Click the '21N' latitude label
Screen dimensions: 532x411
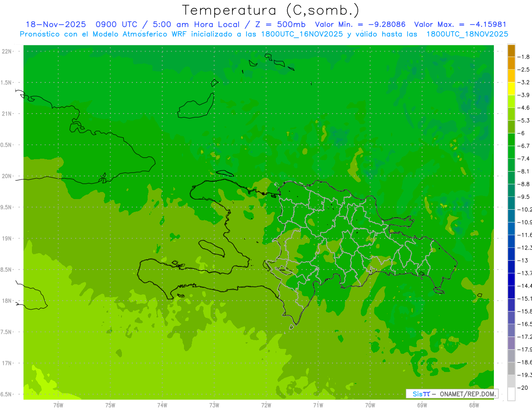click(7, 114)
